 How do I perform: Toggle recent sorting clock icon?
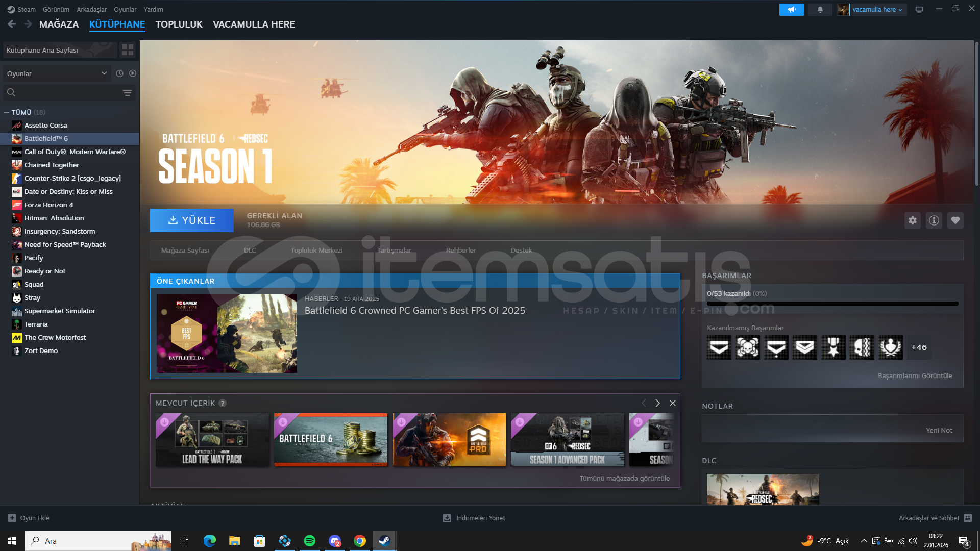coord(119,73)
